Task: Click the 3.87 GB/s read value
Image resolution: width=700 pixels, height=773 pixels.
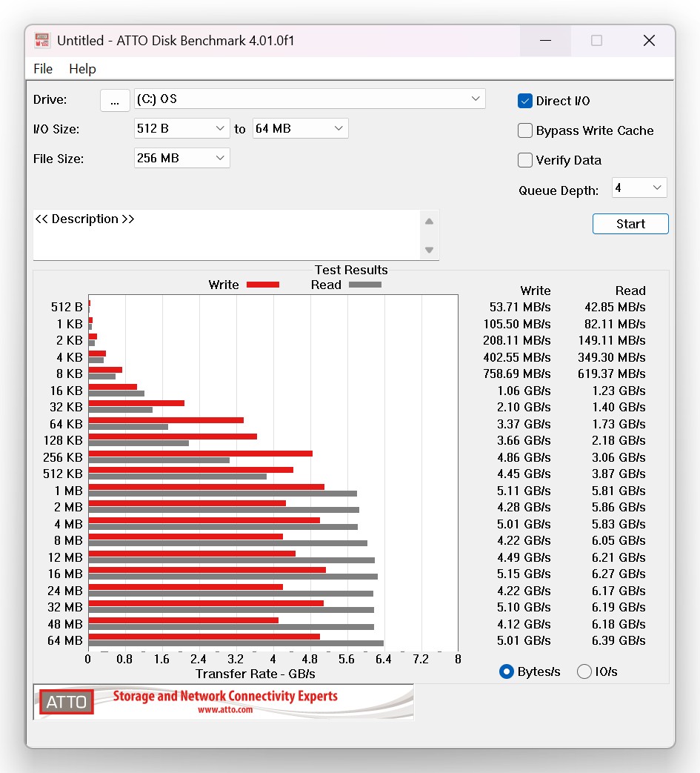Action: pos(619,474)
